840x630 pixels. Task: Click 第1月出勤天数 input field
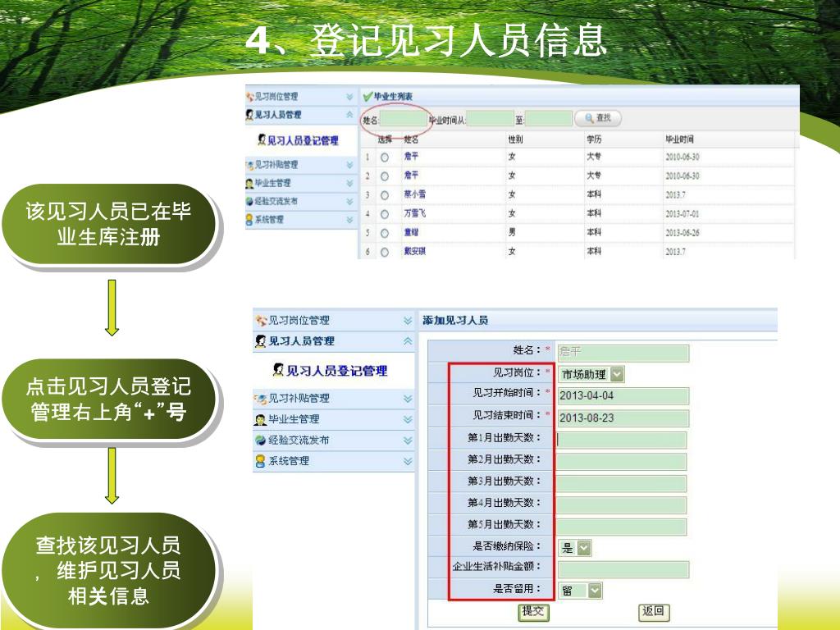(622, 440)
